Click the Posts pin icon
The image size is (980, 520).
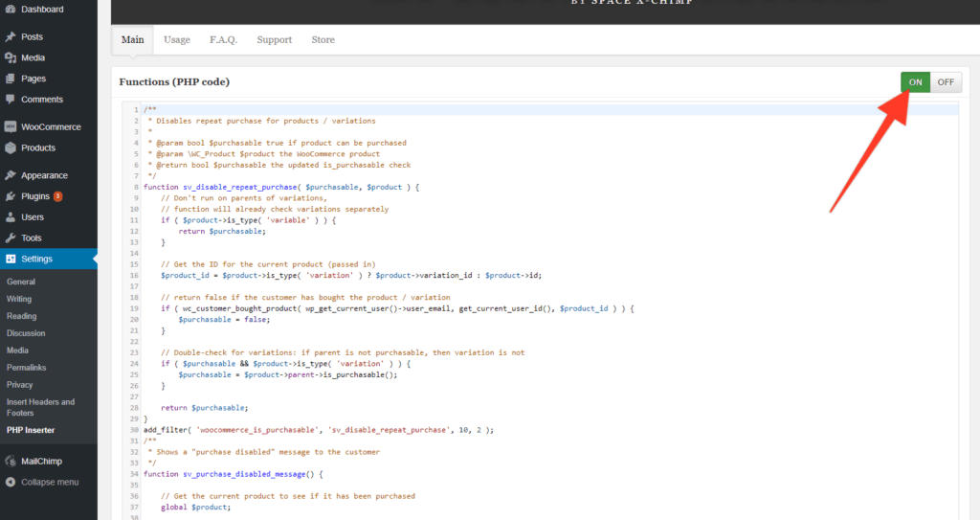(11, 37)
